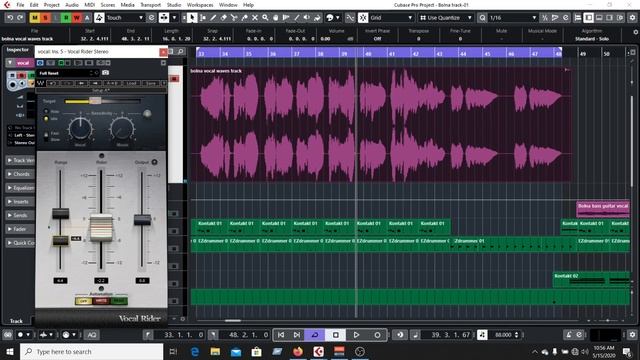Viewport: 640px width, 360px height.
Task: Expand the Chords inspector section
Action: pyautogui.click(x=19, y=174)
